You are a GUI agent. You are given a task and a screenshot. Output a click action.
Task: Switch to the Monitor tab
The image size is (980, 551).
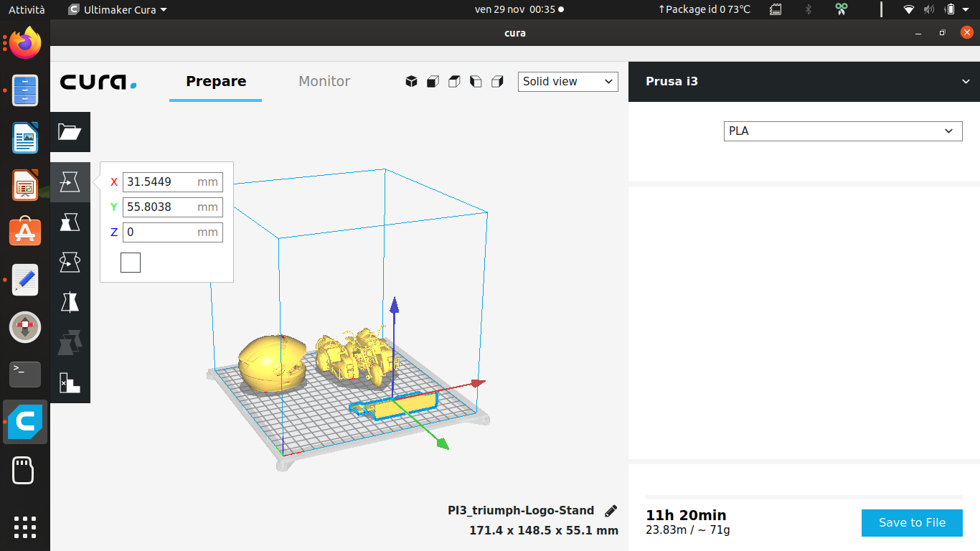(324, 82)
